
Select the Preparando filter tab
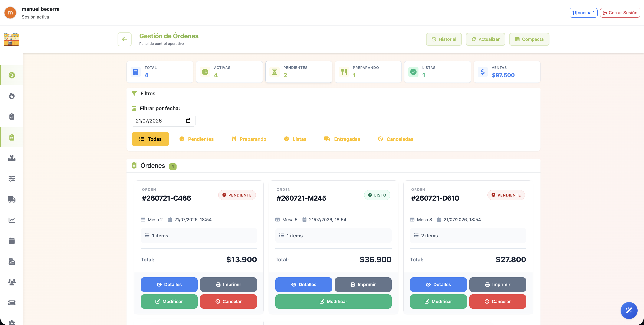coord(249,139)
